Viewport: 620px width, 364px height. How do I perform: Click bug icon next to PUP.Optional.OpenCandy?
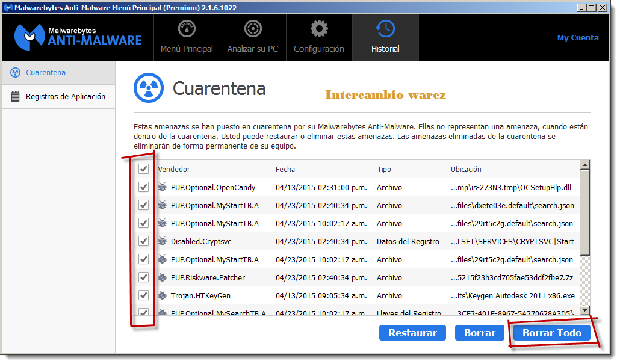162,187
